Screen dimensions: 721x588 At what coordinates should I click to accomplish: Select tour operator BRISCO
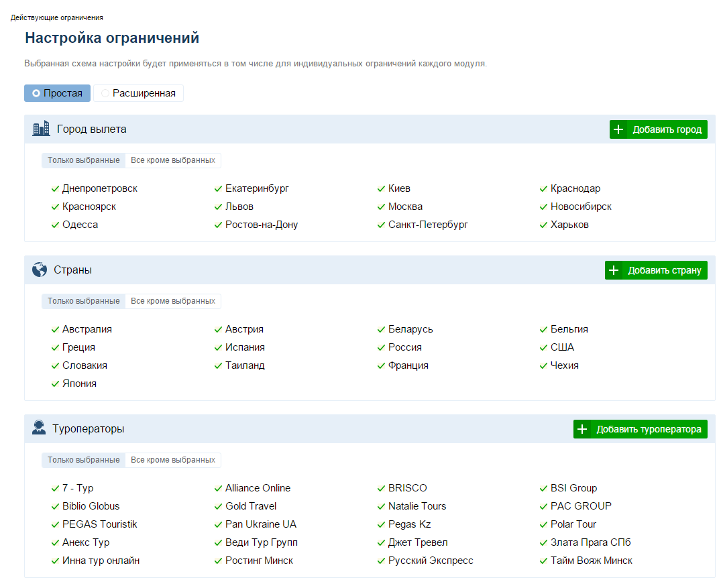[407, 488]
